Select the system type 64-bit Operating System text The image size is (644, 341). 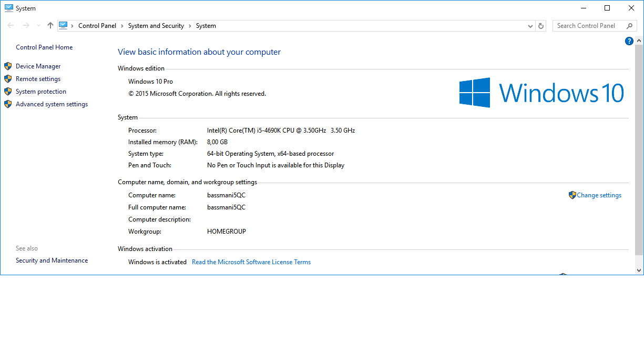click(x=271, y=154)
